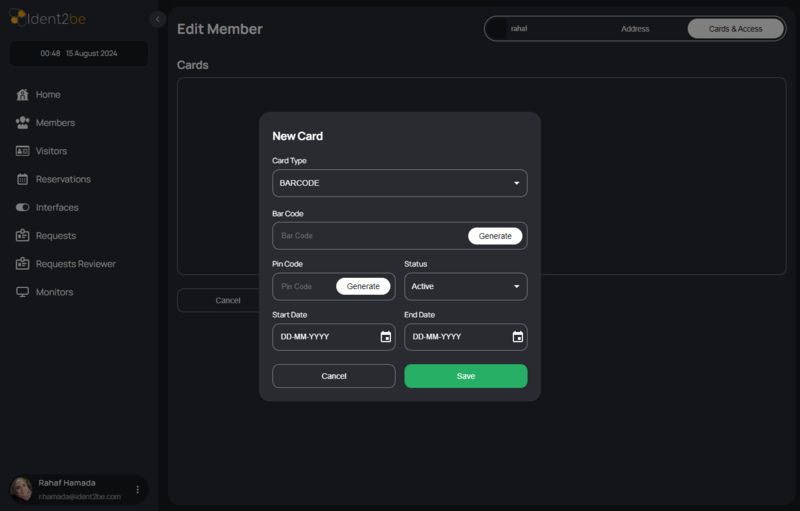This screenshot has height=511, width=800.
Task: Save the new card
Action: [465, 376]
